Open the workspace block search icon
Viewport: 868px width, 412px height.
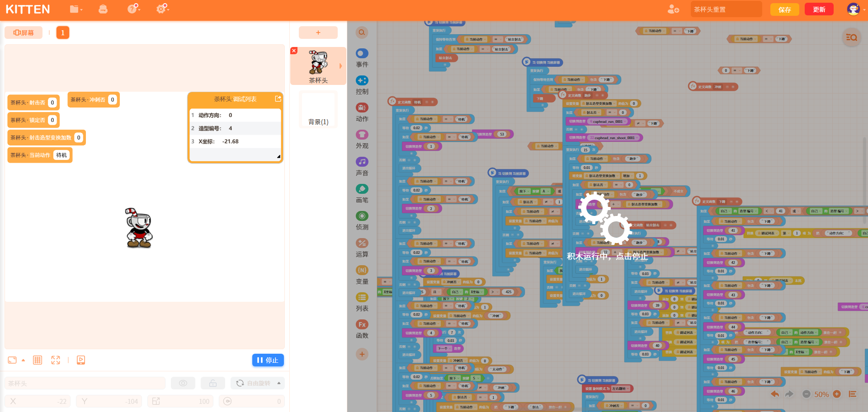click(852, 37)
